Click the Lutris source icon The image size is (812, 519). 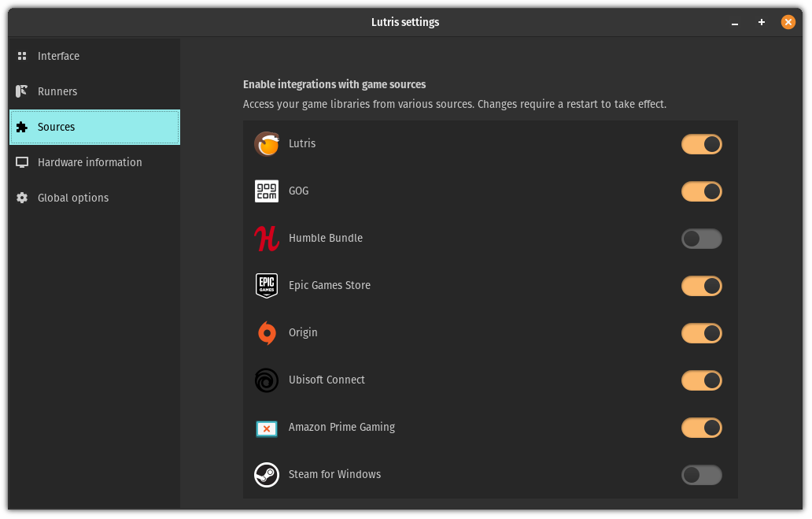click(267, 144)
